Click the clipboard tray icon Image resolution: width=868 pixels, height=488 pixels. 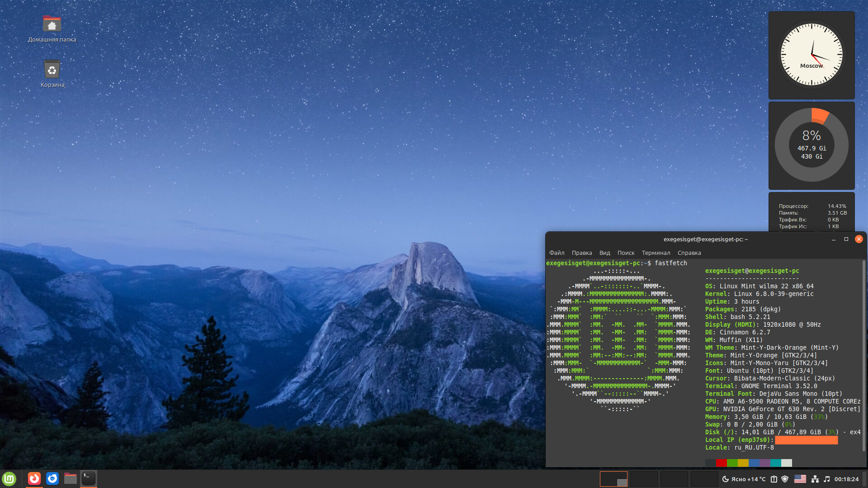(x=774, y=479)
